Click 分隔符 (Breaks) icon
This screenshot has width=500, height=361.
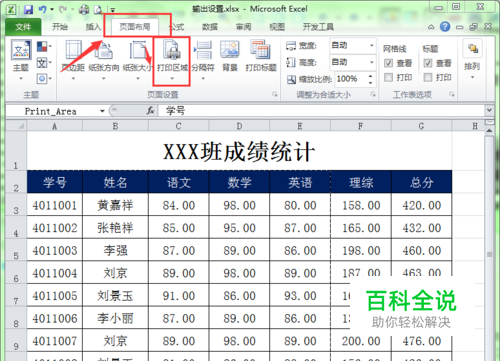[x=203, y=50]
